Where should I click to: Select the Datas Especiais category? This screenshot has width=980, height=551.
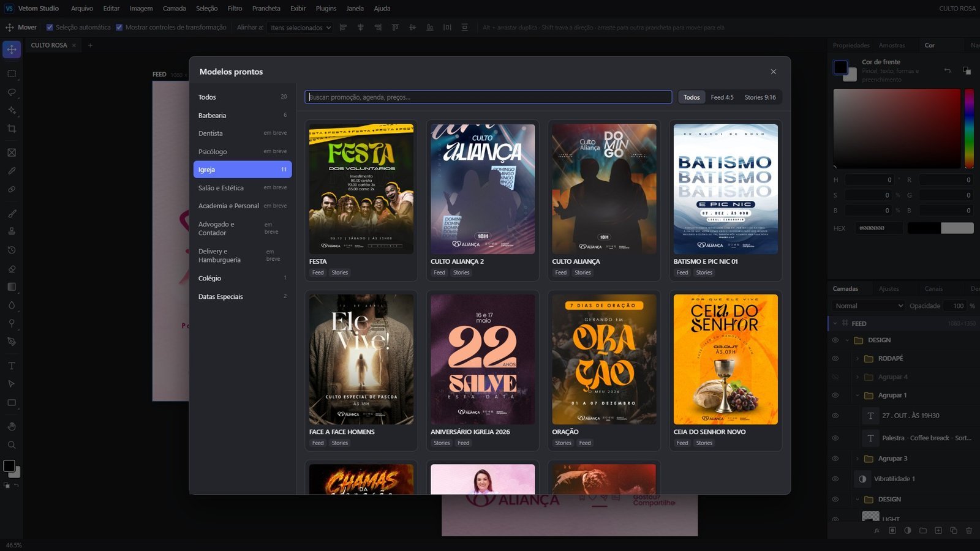tap(243, 296)
